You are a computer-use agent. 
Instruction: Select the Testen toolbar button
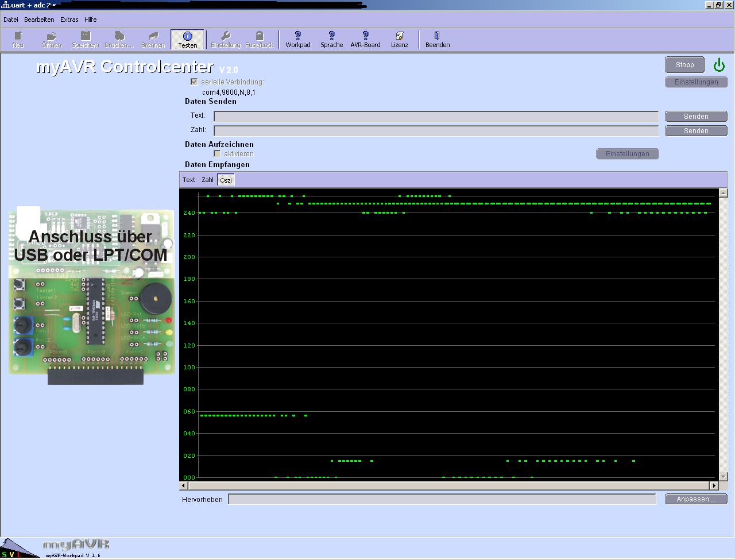point(187,40)
